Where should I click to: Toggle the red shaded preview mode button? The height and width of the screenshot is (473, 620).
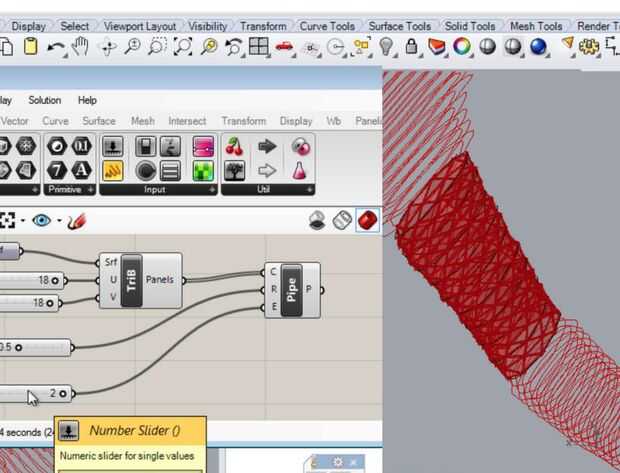[368, 220]
